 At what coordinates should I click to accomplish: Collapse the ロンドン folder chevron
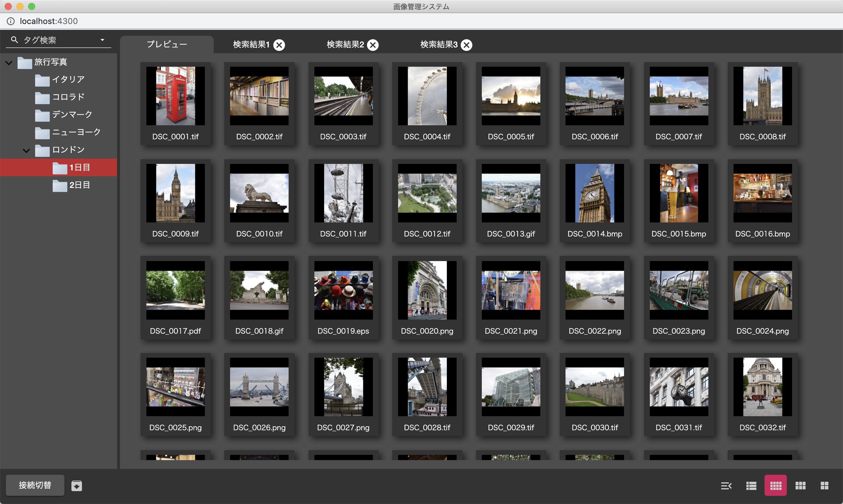pyautogui.click(x=26, y=150)
